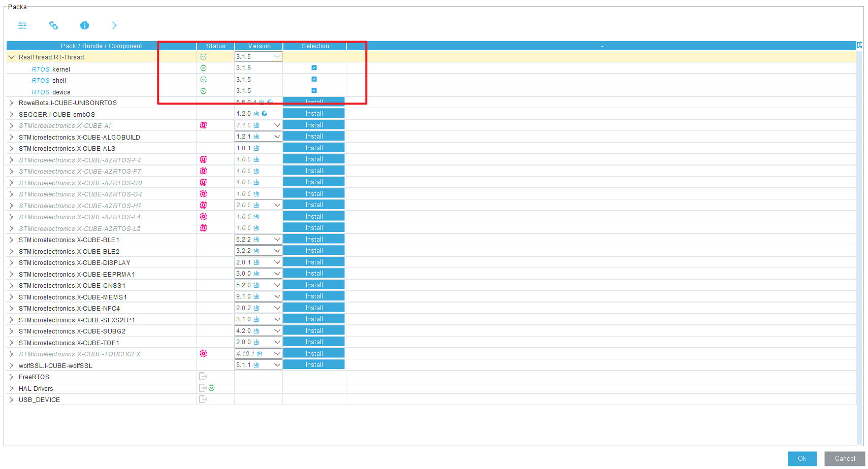Expand the USB_DEVICE entry
Viewport: 868px width, 469px height.
11,399
